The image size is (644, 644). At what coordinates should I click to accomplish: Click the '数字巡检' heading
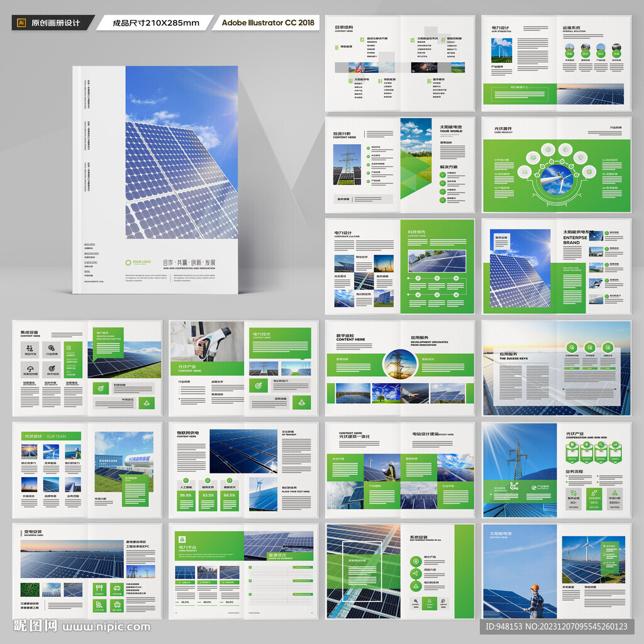(x=345, y=335)
